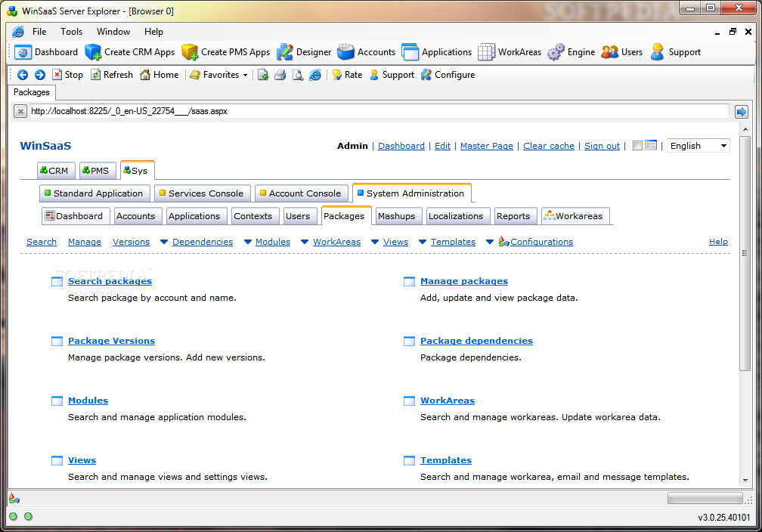Click the page vertical scrollbar down arrow
The width and height of the screenshot is (762, 532).
pyautogui.click(x=745, y=481)
